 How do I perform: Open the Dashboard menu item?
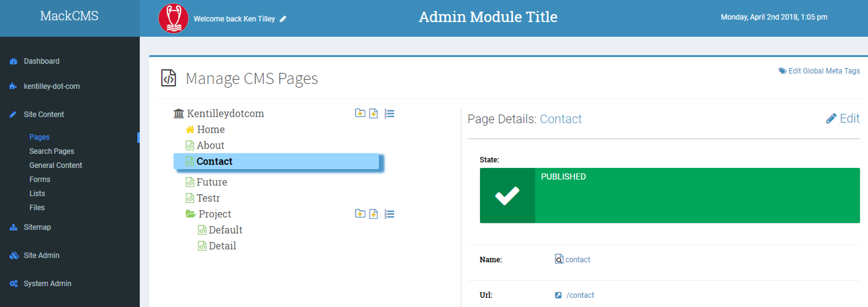click(x=41, y=61)
